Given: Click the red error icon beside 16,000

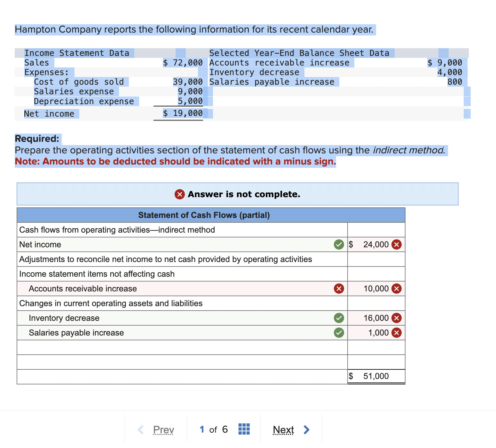Looking at the screenshot, I should click(x=397, y=318).
